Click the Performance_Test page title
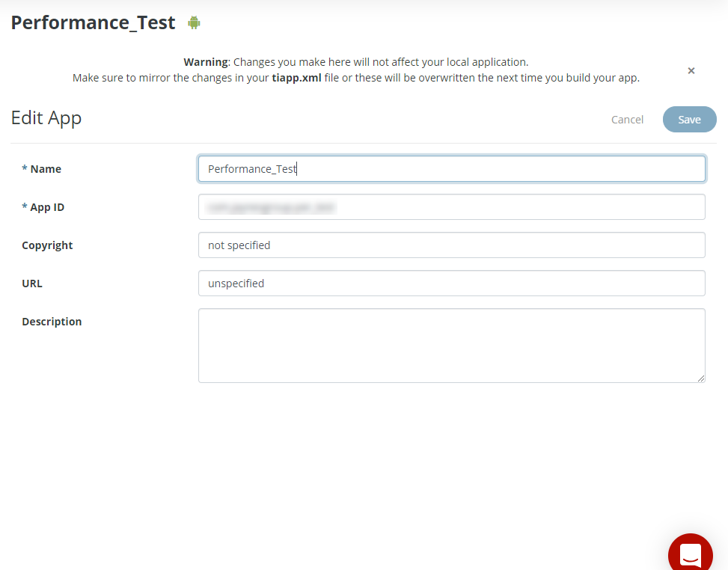Image resolution: width=728 pixels, height=570 pixels. pyautogui.click(x=92, y=22)
